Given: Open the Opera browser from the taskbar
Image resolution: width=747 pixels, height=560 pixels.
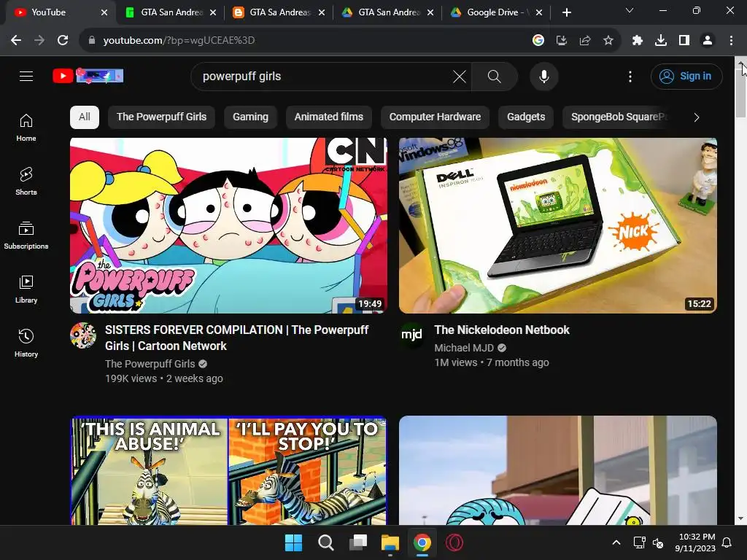Looking at the screenshot, I should tap(454, 542).
